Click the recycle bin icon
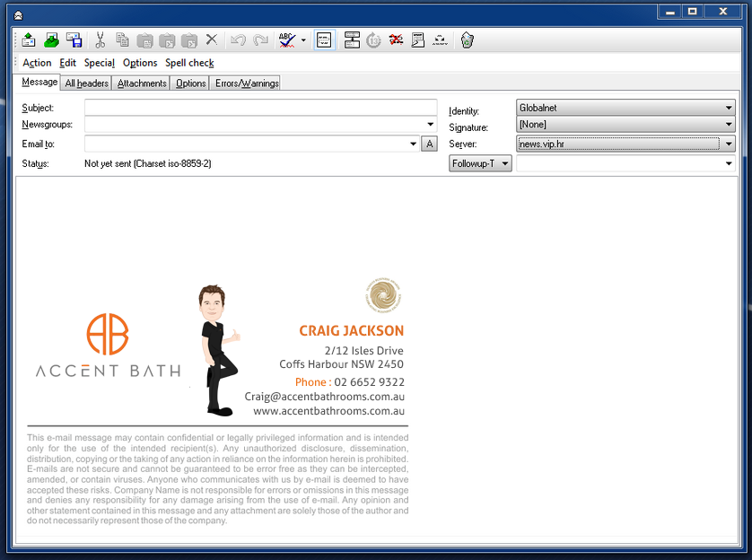This screenshot has width=752, height=560. click(x=467, y=40)
